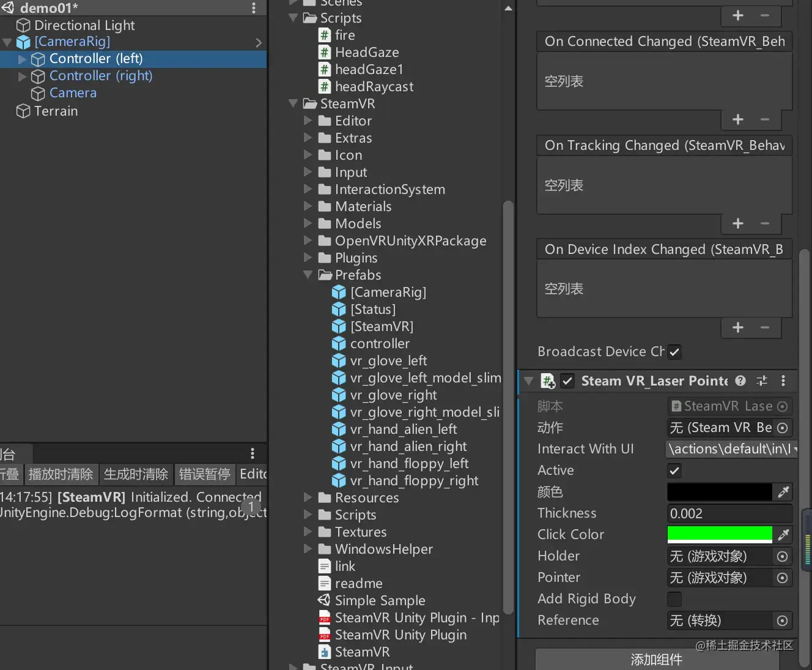Click the Terrain object cube icon

(x=23, y=111)
